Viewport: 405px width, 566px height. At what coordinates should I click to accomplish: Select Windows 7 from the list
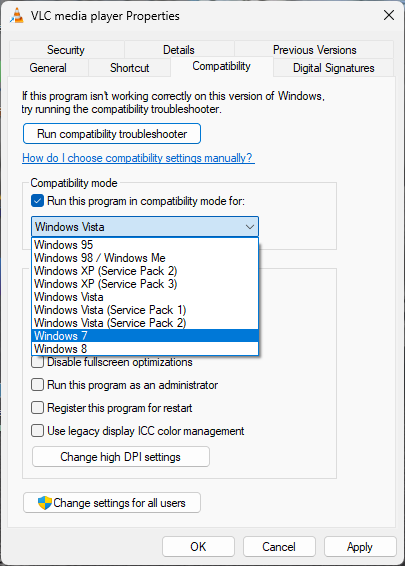tap(145, 336)
